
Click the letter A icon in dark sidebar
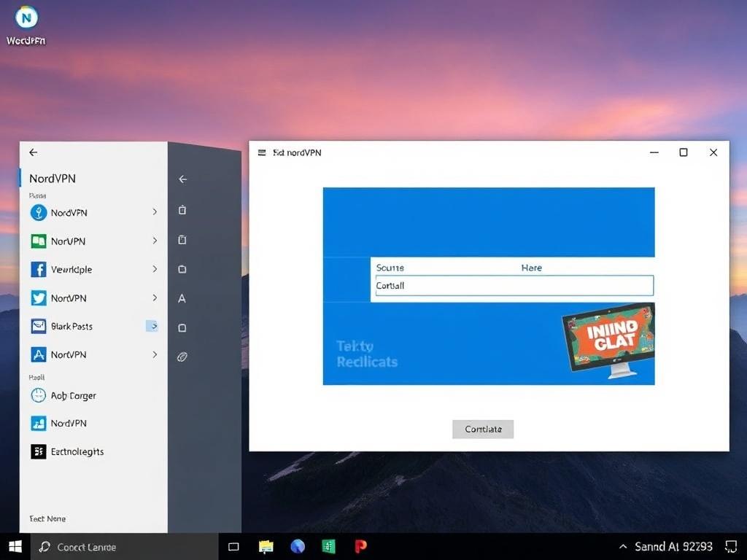(182, 298)
